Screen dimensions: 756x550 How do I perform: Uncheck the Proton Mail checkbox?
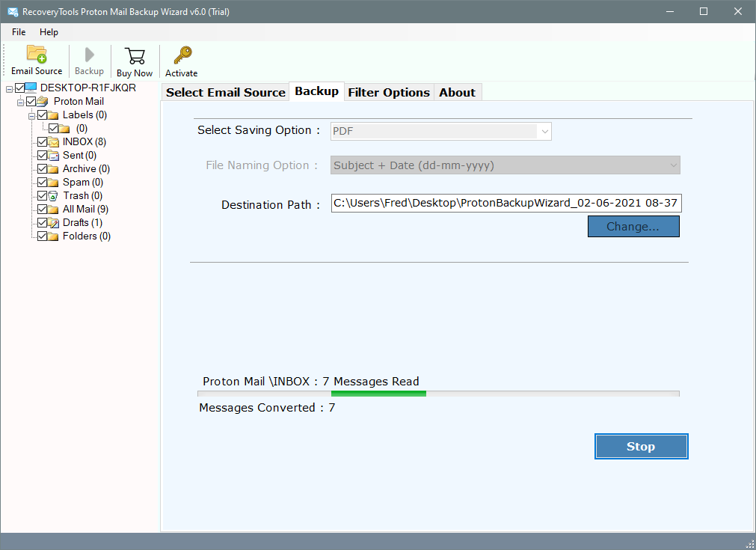coord(31,101)
